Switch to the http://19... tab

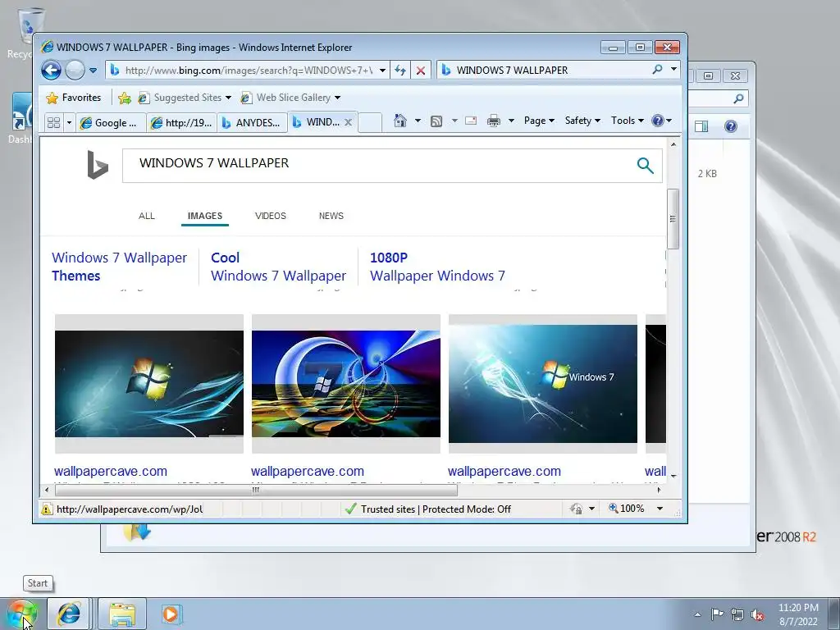pos(182,123)
